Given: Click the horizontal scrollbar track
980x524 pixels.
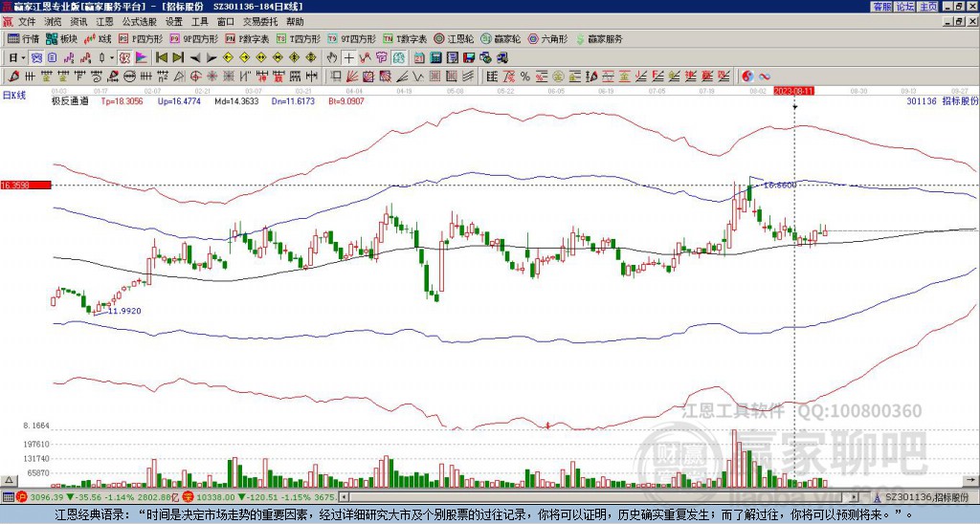Looking at the screenshot, I should tap(598, 497).
